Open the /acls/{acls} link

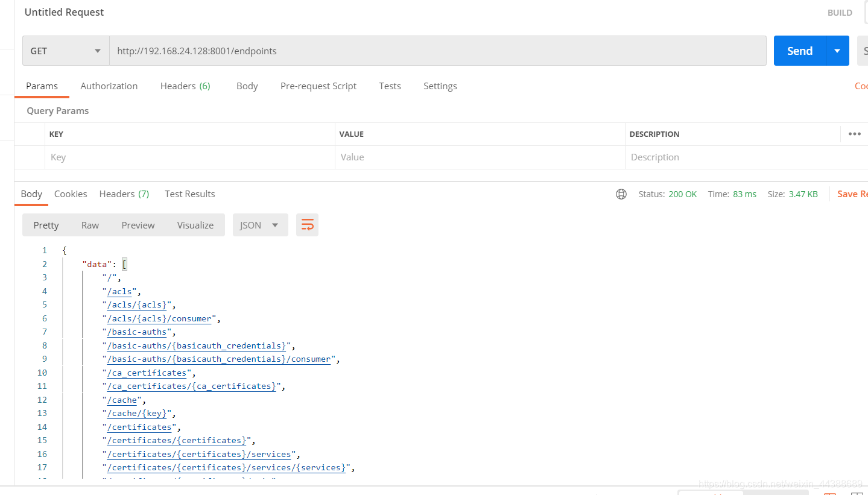(x=137, y=304)
